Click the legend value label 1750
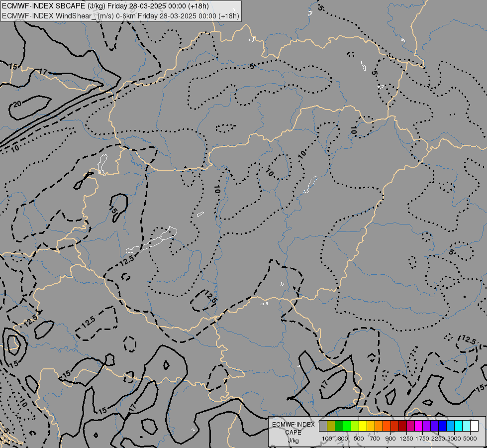487x448 pixels. (x=422, y=439)
